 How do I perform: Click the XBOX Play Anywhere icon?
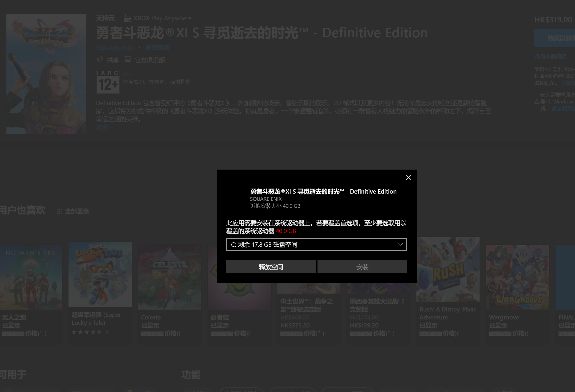(127, 18)
